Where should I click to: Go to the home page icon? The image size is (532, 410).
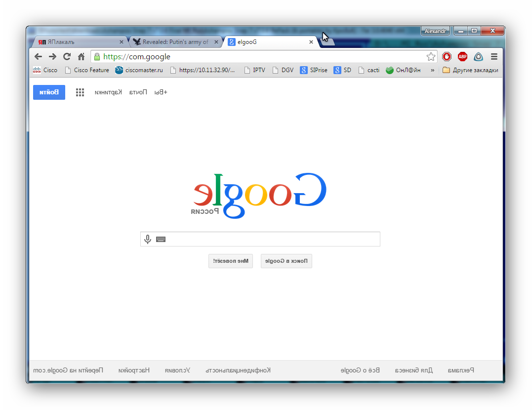tap(81, 57)
